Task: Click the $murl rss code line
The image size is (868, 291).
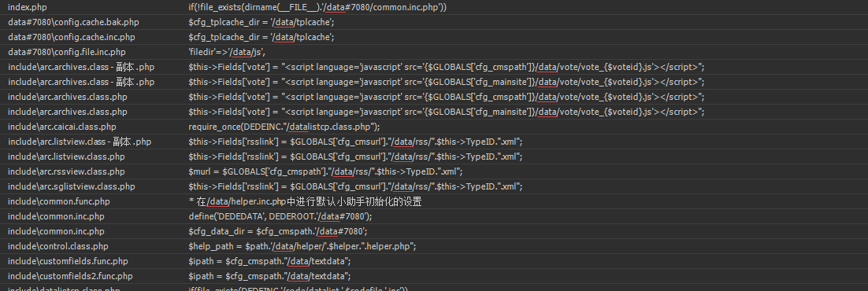Action: click(x=325, y=171)
